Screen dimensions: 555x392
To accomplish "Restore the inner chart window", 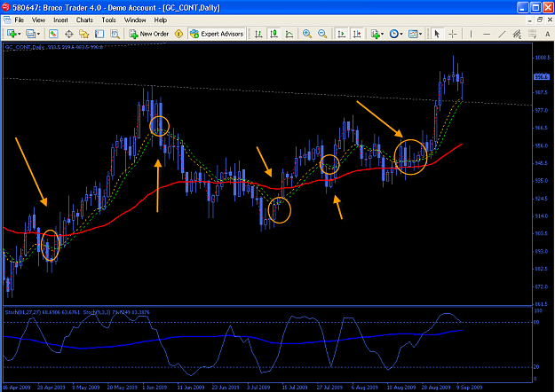I will click(540, 20).
